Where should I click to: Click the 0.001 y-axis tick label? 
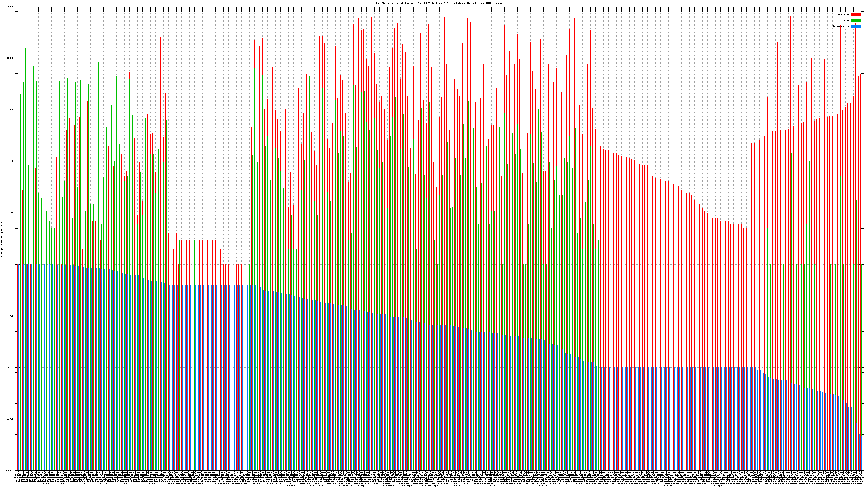coord(11,419)
